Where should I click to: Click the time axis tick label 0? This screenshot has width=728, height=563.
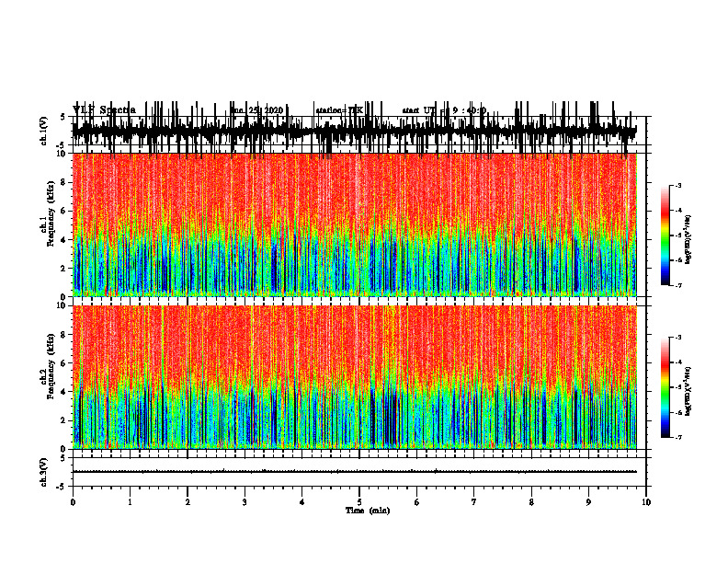[73, 502]
